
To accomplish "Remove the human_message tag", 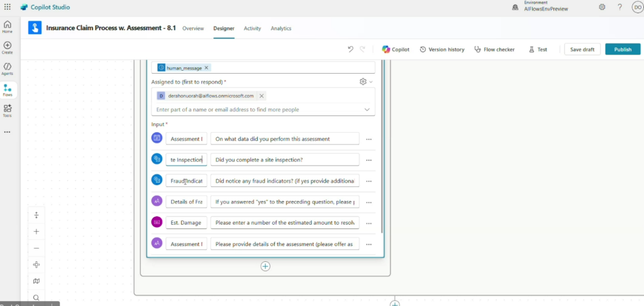I will [207, 67].
